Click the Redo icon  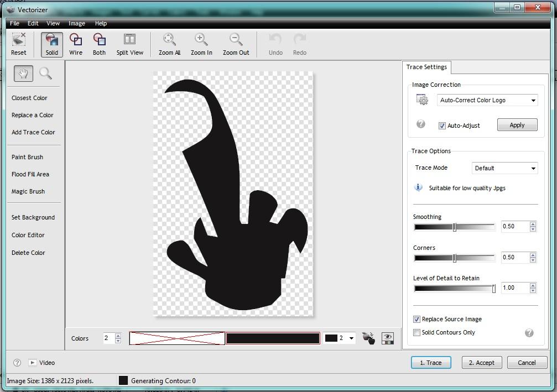[299, 44]
